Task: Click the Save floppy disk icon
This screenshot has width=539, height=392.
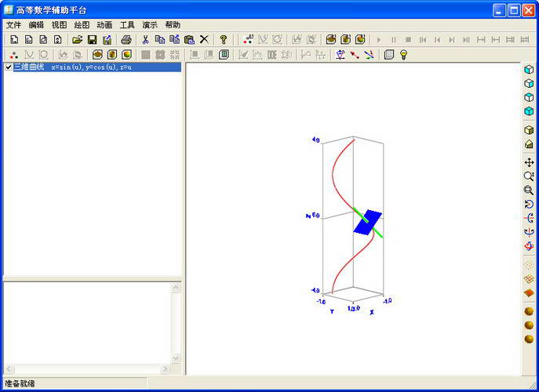Action: click(x=92, y=39)
